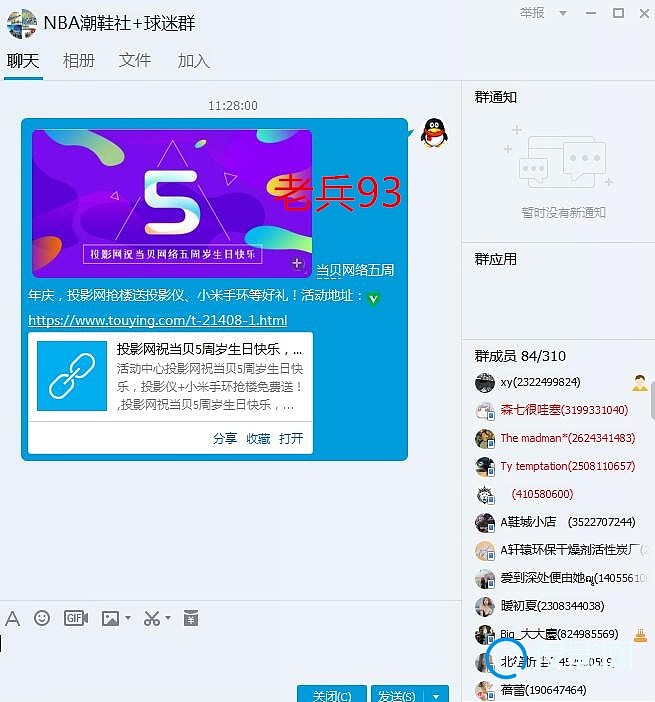Open the send button options arrow
The width and height of the screenshot is (655, 702).
[x=436, y=695]
